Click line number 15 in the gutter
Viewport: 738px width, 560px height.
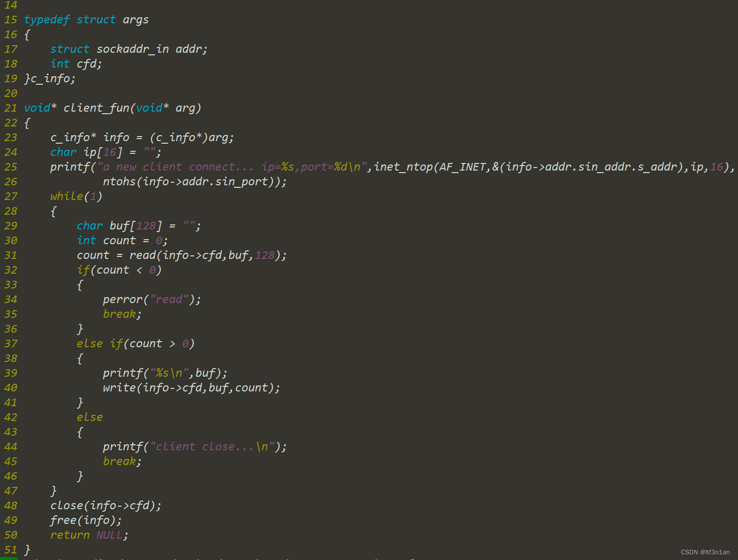11,20
